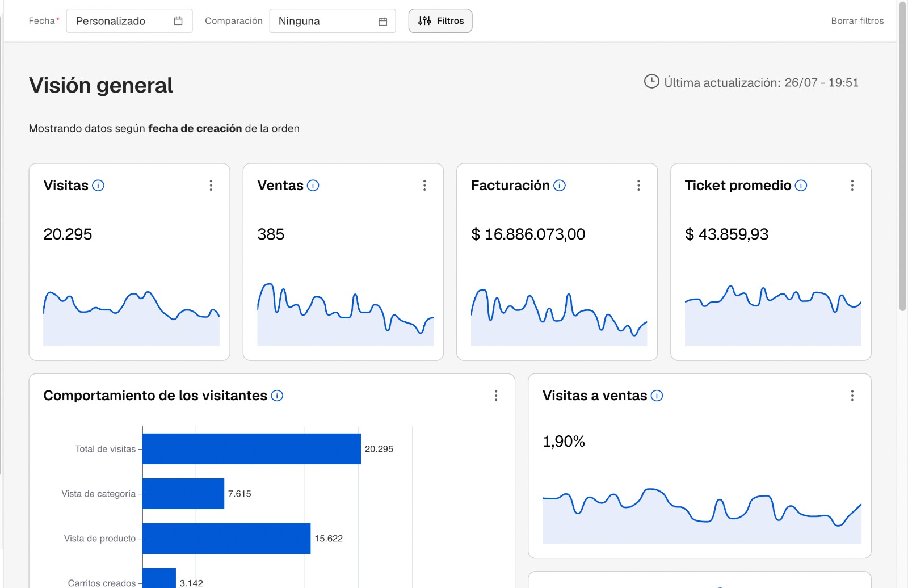908x588 pixels.
Task: Click the 3.142 bar value label
Action: 191,583
